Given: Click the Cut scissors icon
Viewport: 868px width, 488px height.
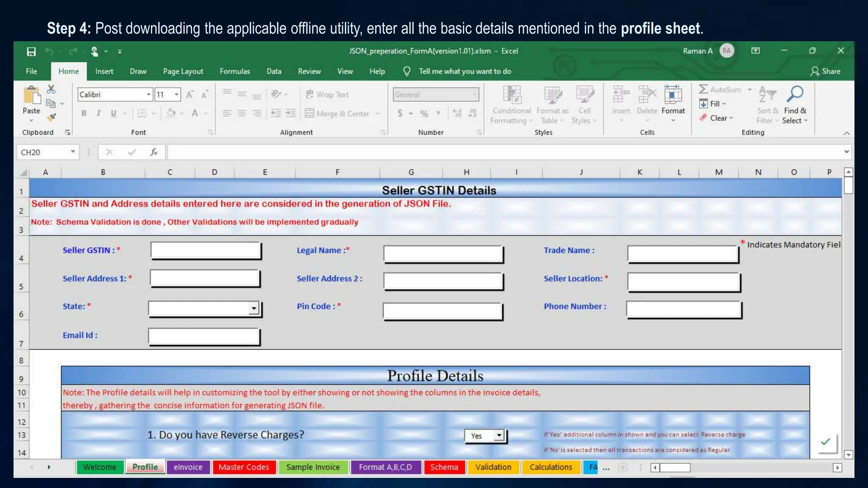Looking at the screenshot, I should (x=51, y=89).
